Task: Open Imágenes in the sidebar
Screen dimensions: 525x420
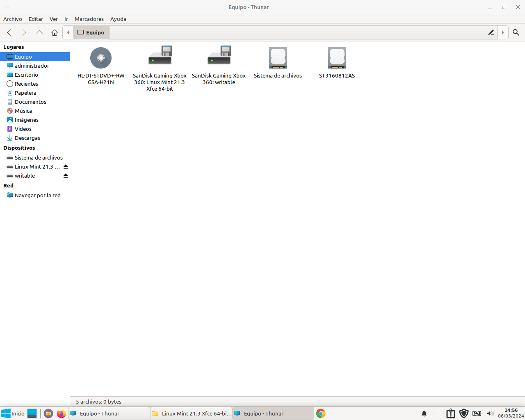Action: click(x=35, y=120)
